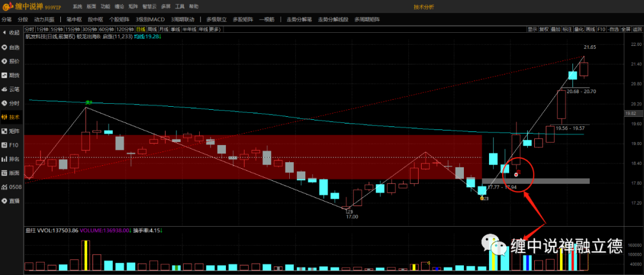This screenshot has height=275, width=644.
Task: Open the 功能 menu
Action: (105, 7)
